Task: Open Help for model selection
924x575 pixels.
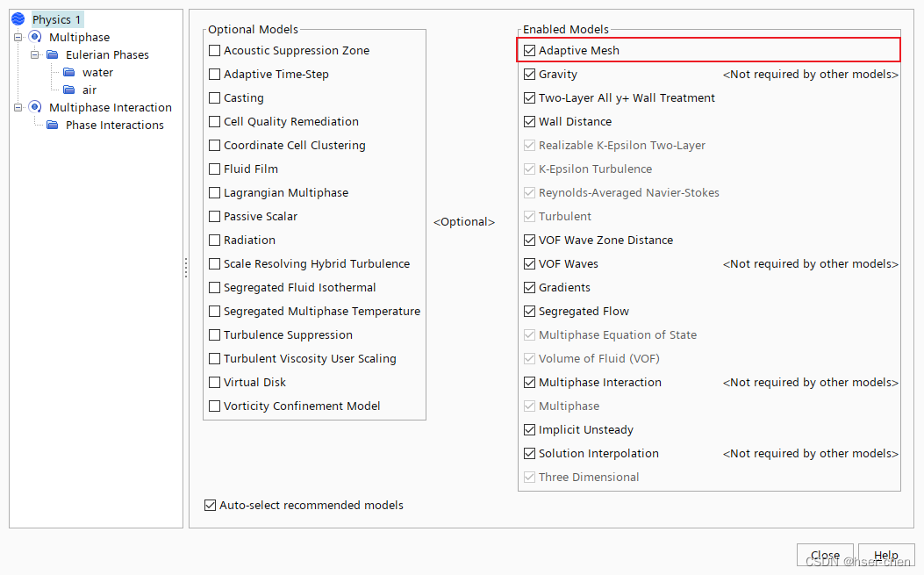Action: (886, 555)
